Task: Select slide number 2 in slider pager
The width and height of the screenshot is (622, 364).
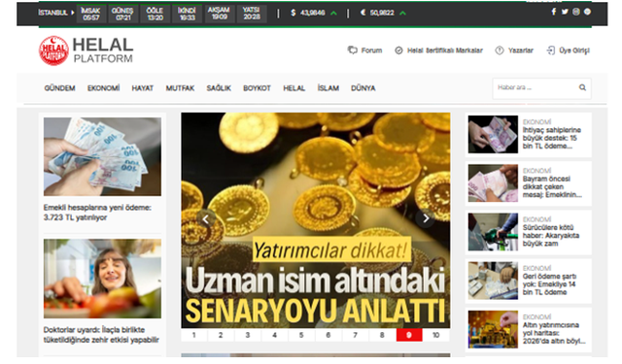Action: (221, 335)
